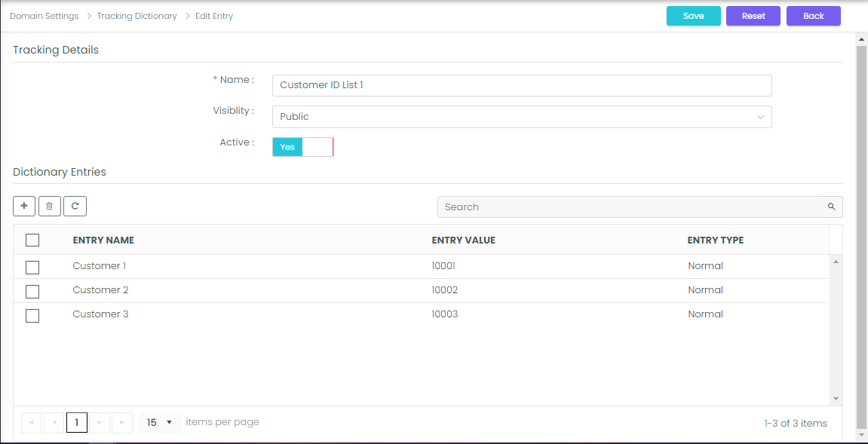Sort by ENTRY NAME column header

pos(103,240)
